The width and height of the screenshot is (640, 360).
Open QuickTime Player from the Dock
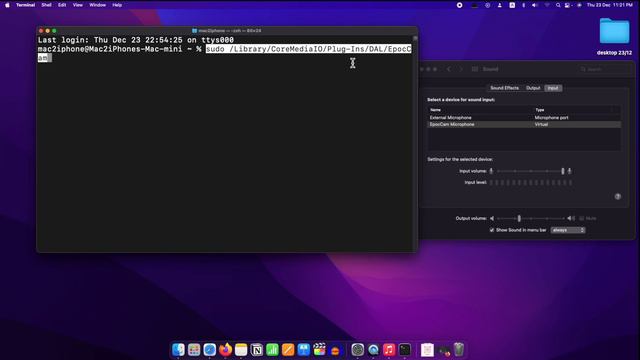point(373,350)
